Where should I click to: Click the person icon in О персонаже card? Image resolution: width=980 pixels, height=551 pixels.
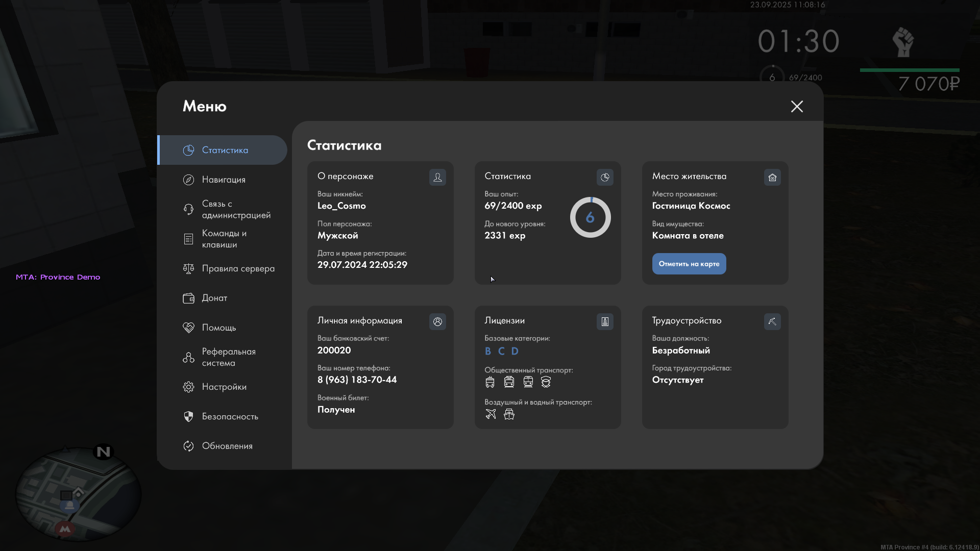(x=437, y=177)
